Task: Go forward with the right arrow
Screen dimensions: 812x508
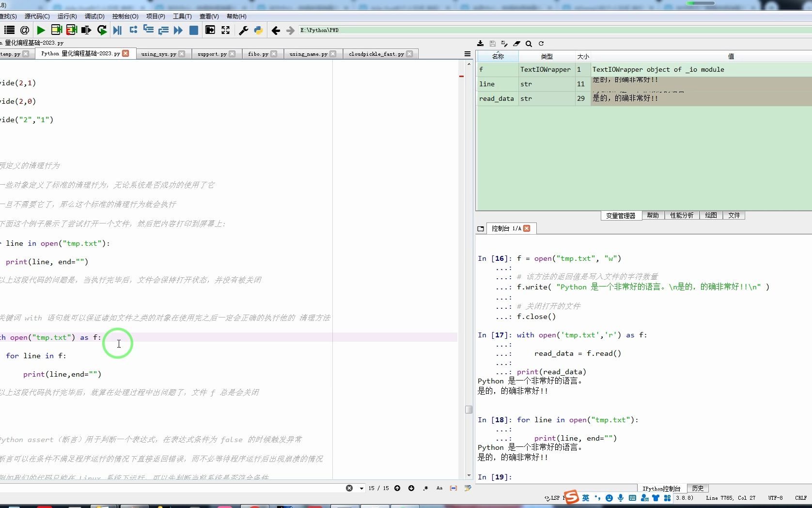Action: [x=290, y=31]
